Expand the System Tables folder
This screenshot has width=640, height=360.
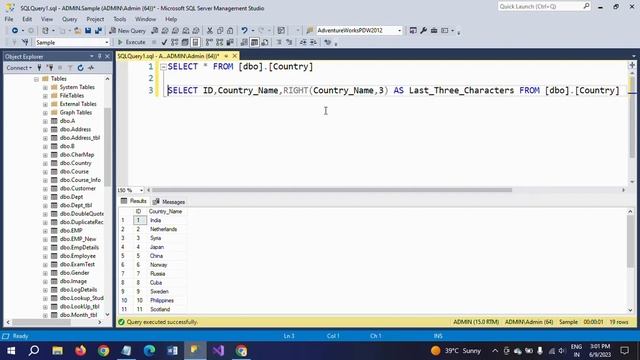[45, 87]
